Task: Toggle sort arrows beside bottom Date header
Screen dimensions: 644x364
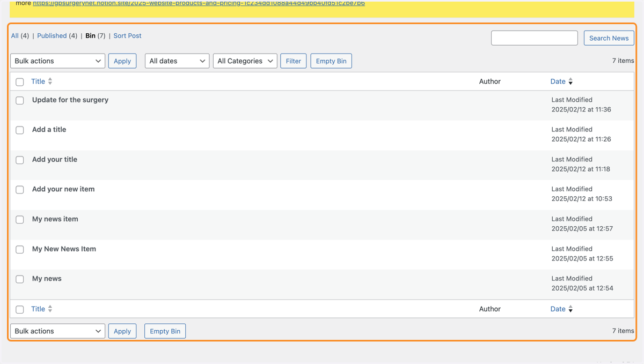Action: (x=570, y=309)
